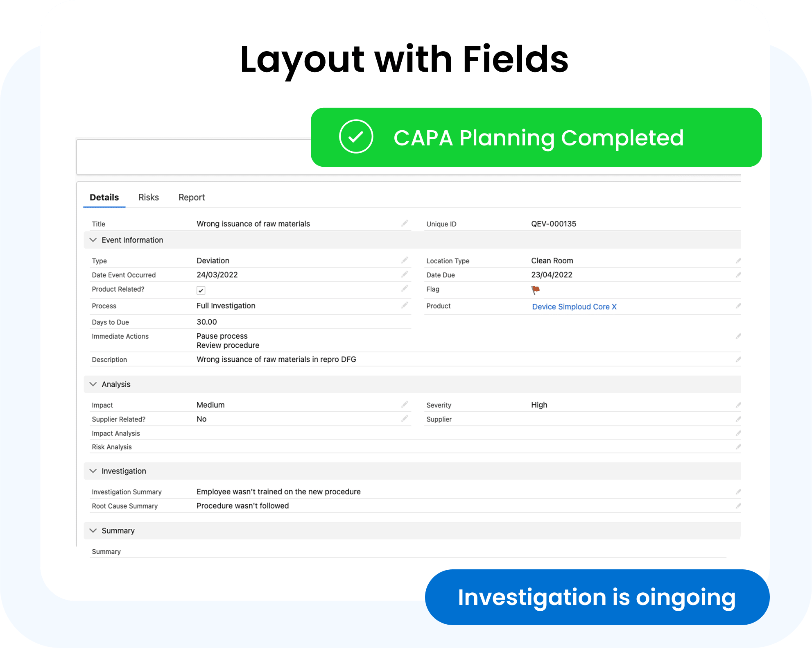812x648 pixels.
Task: Collapse the Investigation section
Action: coord(93,471)
